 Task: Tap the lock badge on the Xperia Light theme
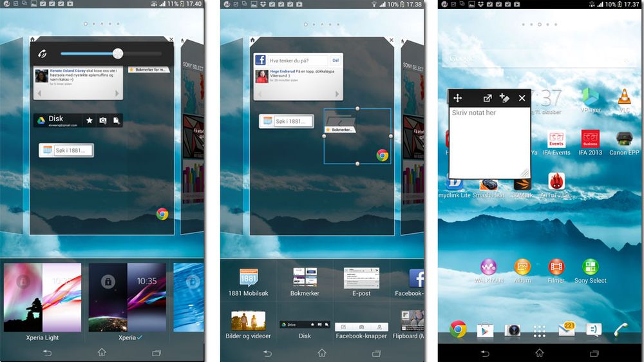(23, 281)
